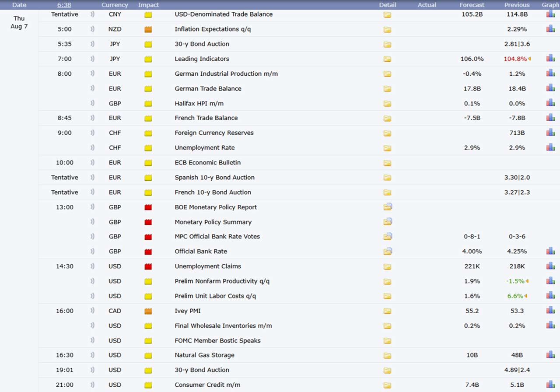This screenshot has height=392, width=560.
Task: Click revised previous value 104.8% for Leading Indicators
Action: click(515, 59)
